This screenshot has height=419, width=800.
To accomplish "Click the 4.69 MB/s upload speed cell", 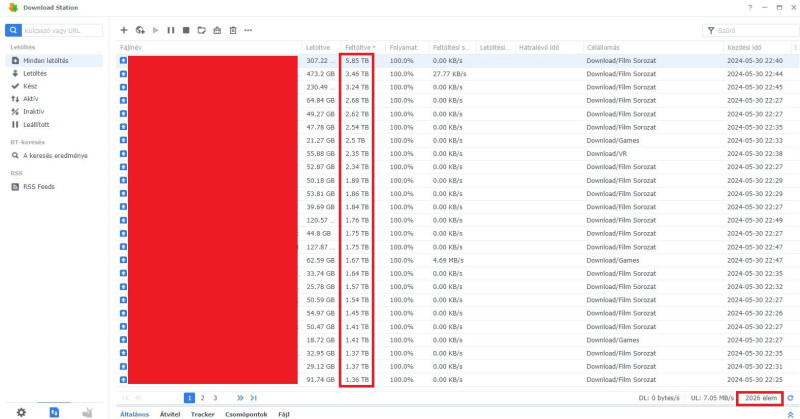I will click(x=448, y=260).
